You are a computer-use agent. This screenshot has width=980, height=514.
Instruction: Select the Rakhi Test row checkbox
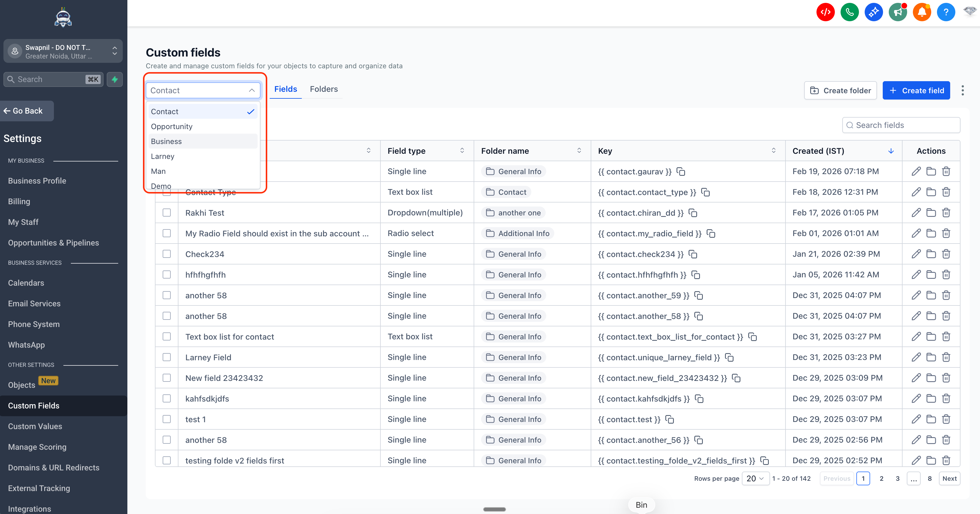(167, 213)
